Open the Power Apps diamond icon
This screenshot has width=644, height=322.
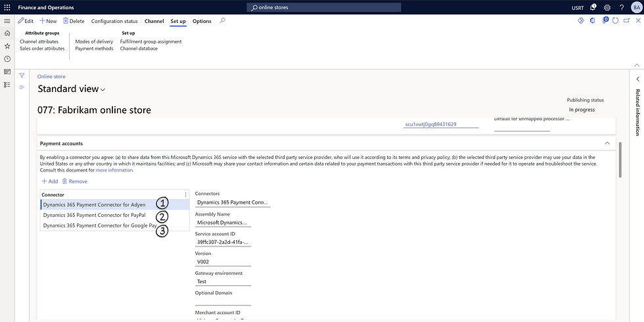tap(581, 20)
